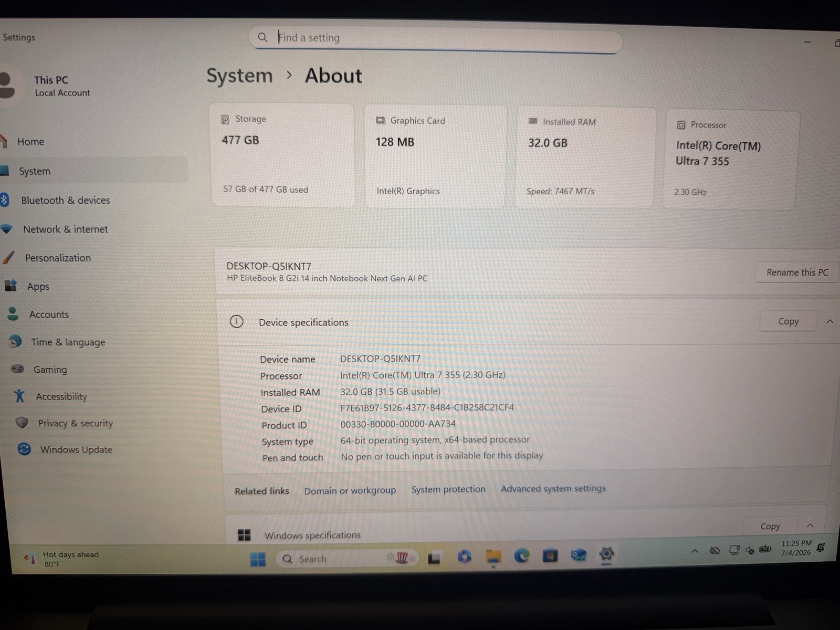Image resolution: width=840 pixels, height=630 pixels.
Task: Open Accounts settings
Action: point(49,314)
